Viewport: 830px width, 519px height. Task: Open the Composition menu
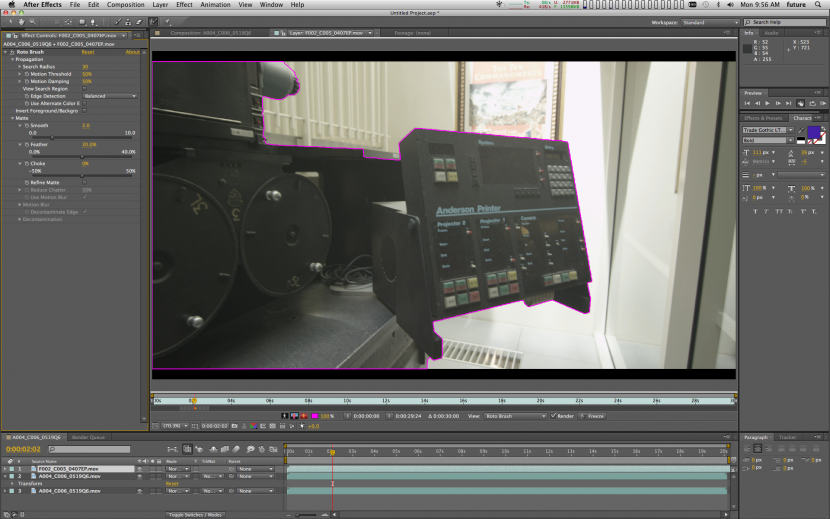125,5
